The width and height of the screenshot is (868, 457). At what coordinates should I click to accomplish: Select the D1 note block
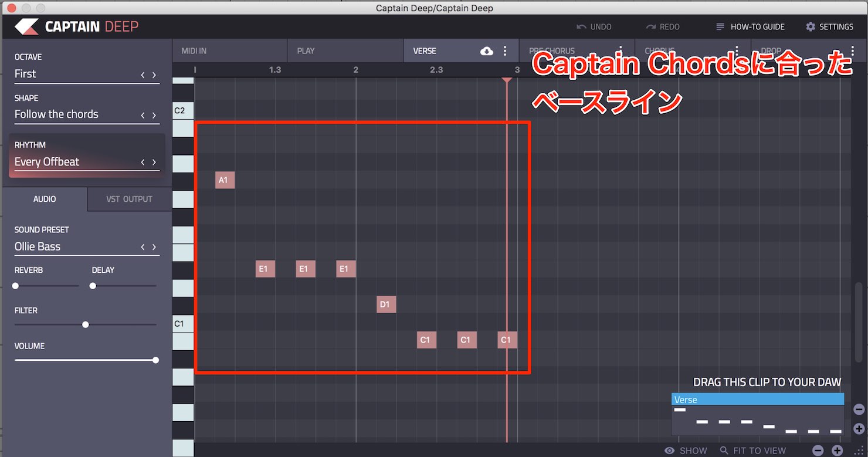(x=386, y=304)
